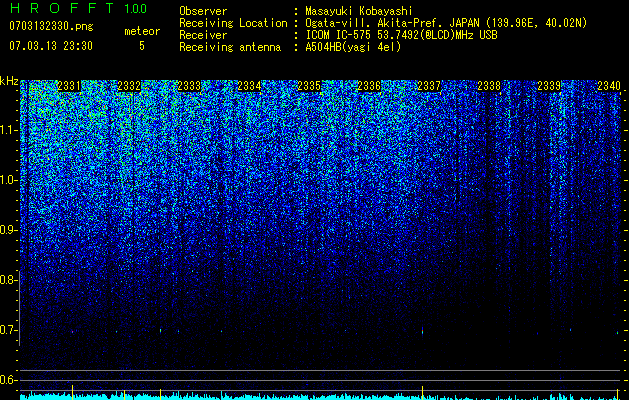Click the Observer field label

click(x=203, y=11)
